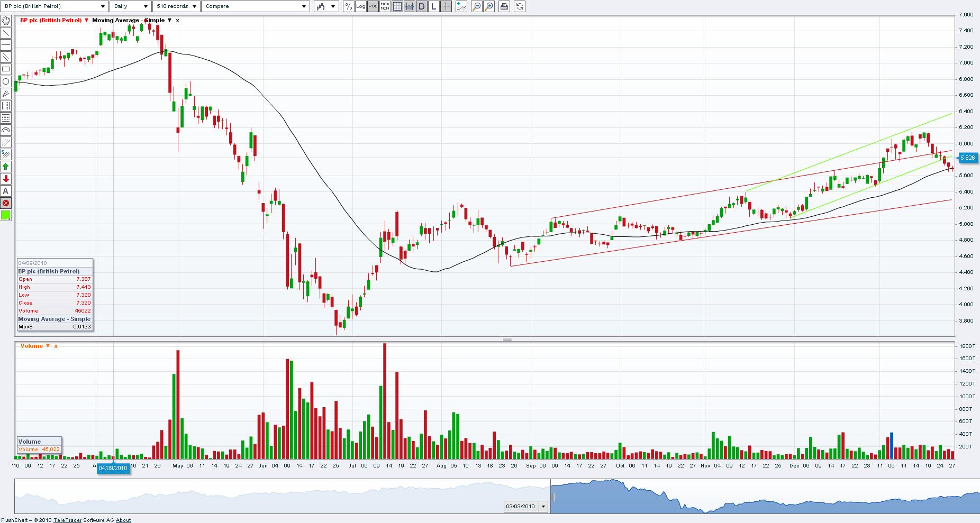980x523 pixels.
Task: Select the arcs drawing tool
Action: click(x=6, y=130)
